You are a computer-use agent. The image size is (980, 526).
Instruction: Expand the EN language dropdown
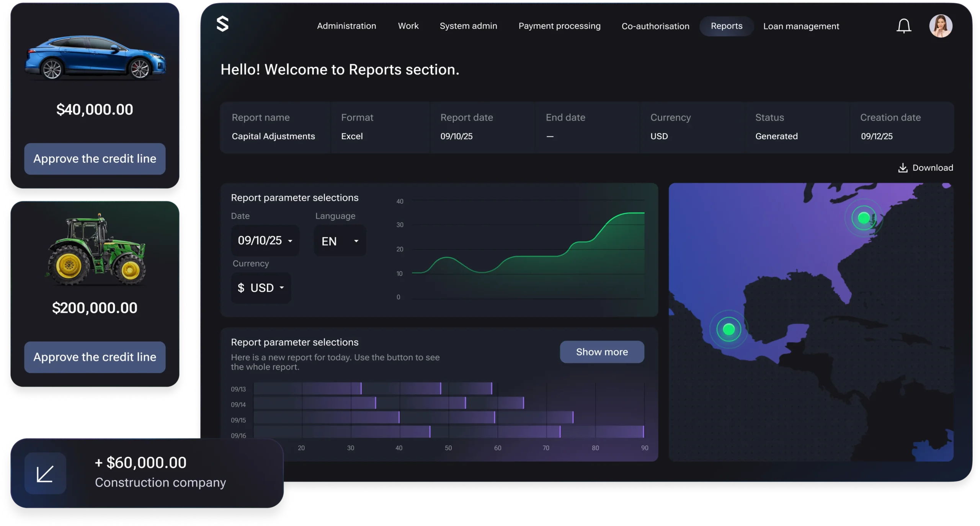(x=340, y=241)
